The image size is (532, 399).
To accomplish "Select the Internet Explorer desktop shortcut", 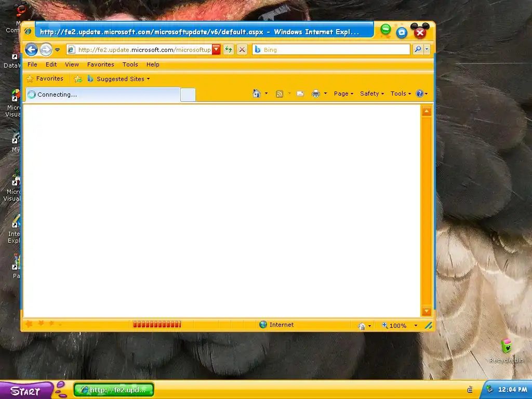I will point(14,229).
